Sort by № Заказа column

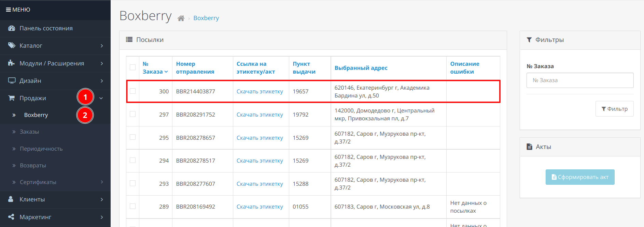(x=155, y=68)
